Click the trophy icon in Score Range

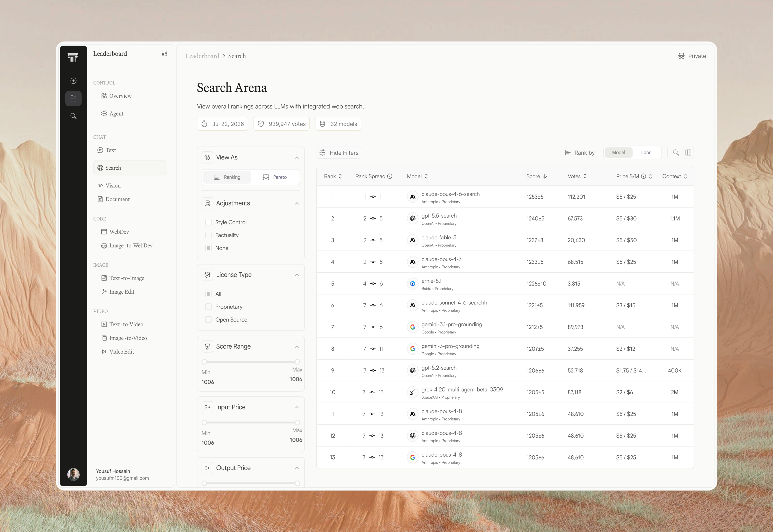coord(207,347)
